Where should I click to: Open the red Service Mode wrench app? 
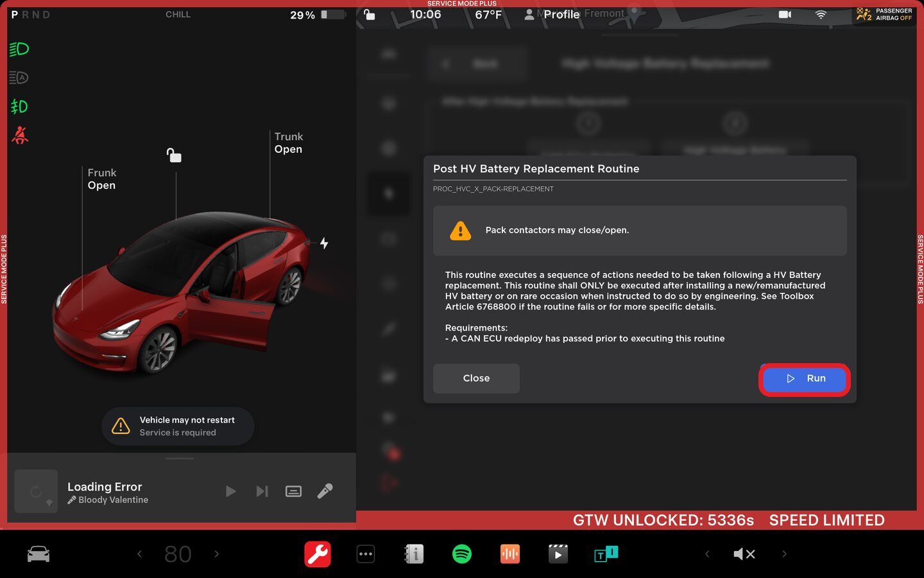point(318,554)
